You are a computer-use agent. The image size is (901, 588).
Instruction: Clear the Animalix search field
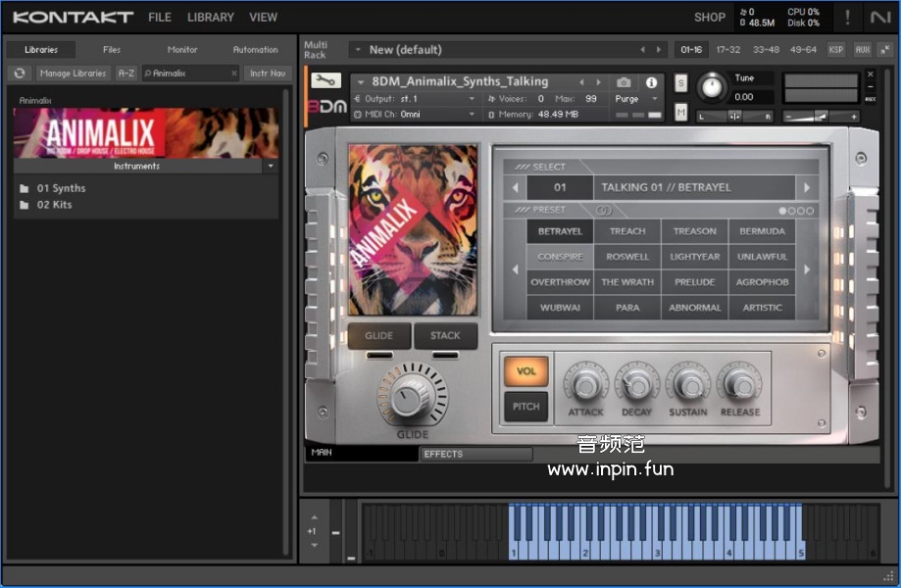coord(234,73)
